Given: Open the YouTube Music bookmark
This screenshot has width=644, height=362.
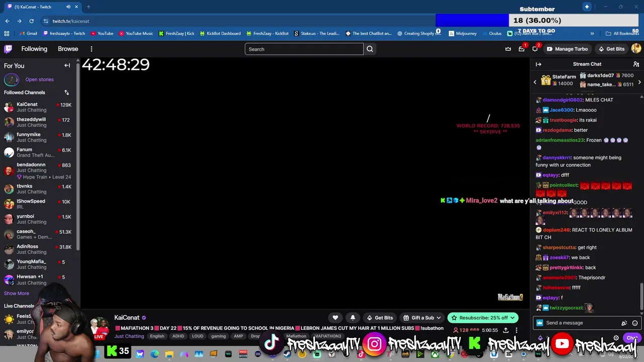Looking at the screenshot, I should 136,34.
